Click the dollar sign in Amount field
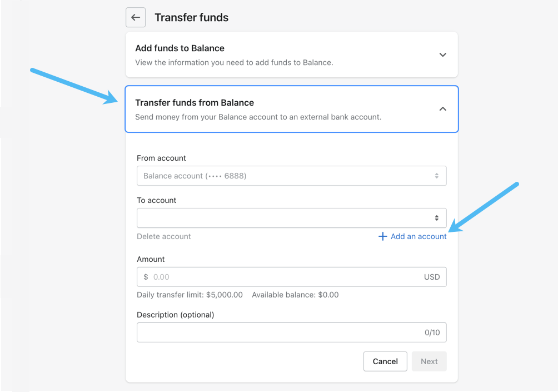The image size is (558, 392). click(146, 277)
